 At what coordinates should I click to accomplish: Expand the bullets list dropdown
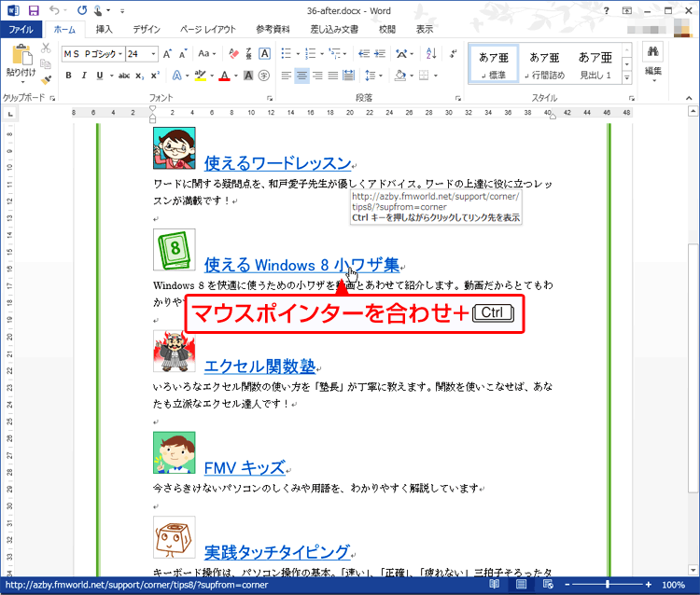298,54
